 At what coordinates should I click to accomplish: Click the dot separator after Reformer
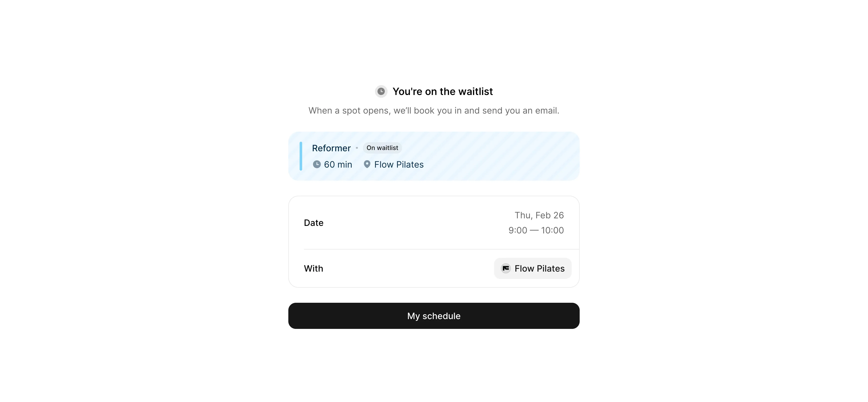tap(357, 148)
